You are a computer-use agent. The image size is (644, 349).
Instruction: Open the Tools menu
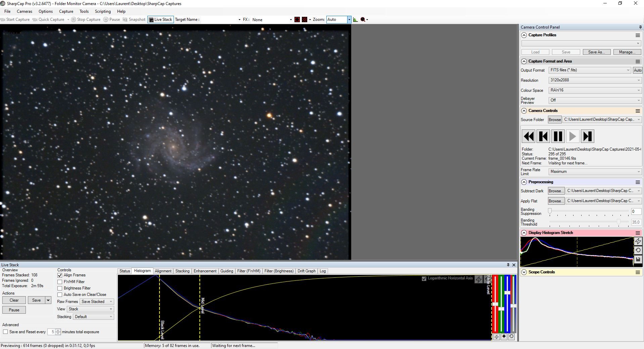84,11
